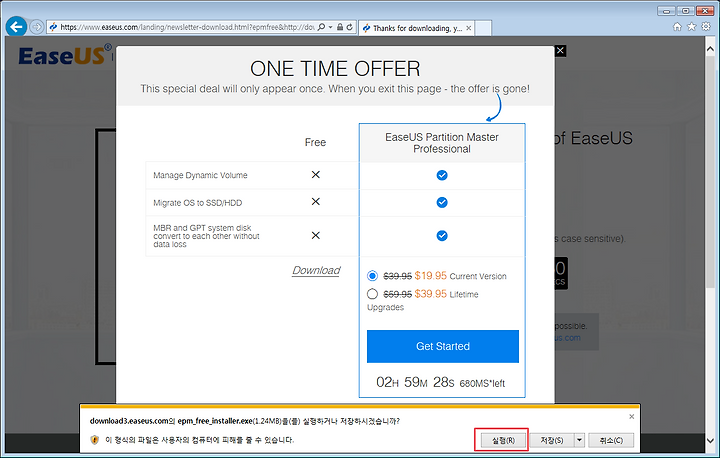Click the security lock icon in address bar
Viewport: 720px width, 458px height.
[x=340, y=27]
